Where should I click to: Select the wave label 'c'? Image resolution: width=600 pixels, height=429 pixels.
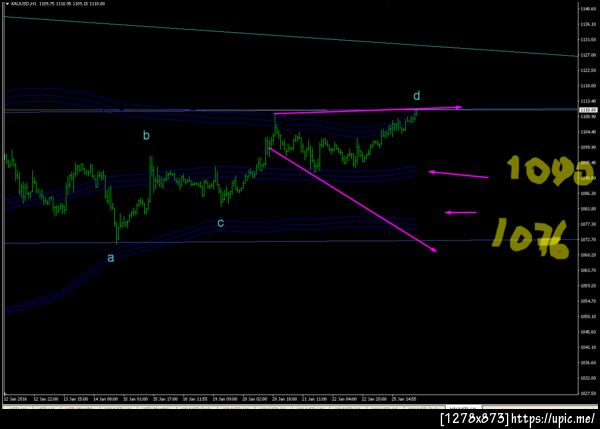tap(220, 223)
